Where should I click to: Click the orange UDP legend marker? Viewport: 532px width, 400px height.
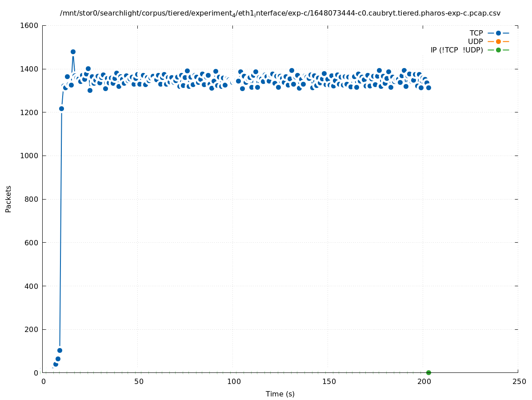pos(498,41)
